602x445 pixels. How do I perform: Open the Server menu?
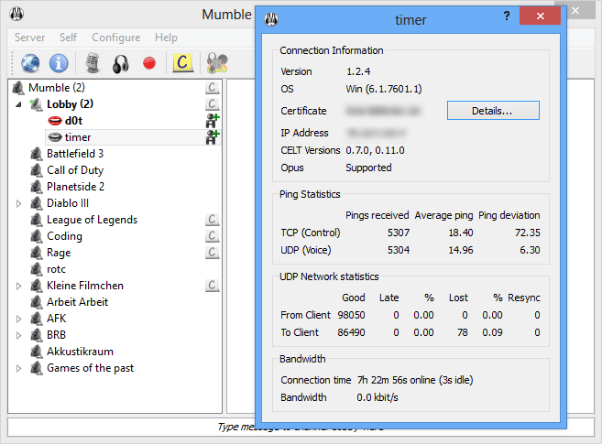[30, 37]
